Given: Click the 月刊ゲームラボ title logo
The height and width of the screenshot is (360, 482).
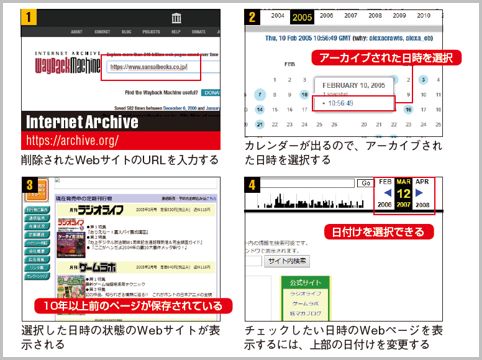Looking at the screenshot, I should (x=93, y=267).
